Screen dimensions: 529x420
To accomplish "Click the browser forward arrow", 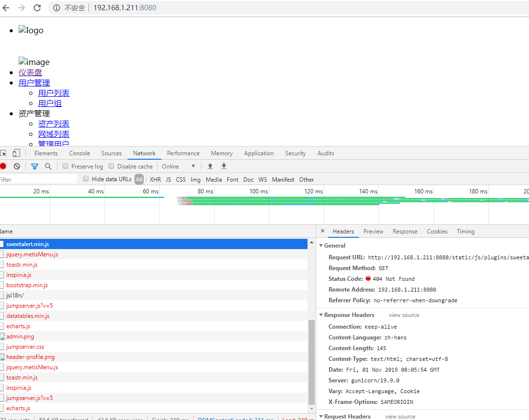I will pos(22,8).
